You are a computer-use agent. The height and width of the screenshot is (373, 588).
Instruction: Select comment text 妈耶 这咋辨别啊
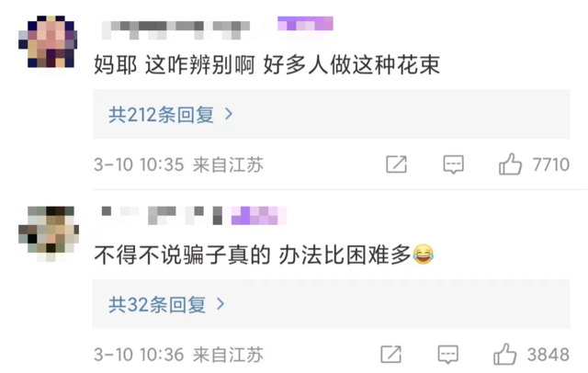pyautogui.click(x=175, y=65)
